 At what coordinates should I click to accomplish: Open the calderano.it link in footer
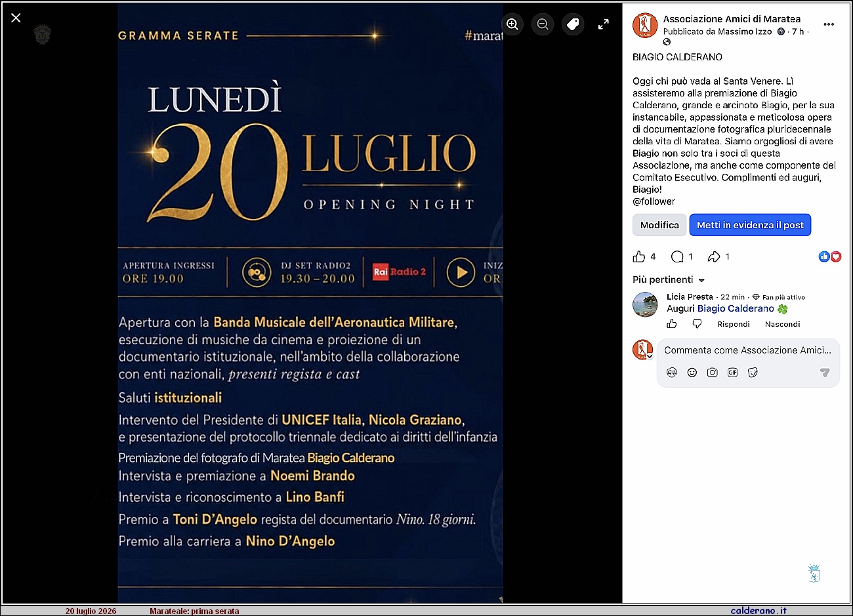(x=759, y=611)
